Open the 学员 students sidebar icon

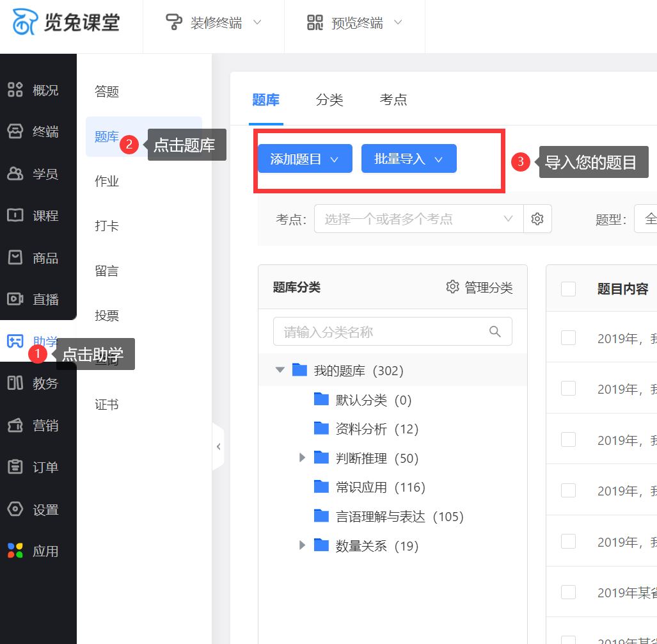coord(15,173)
